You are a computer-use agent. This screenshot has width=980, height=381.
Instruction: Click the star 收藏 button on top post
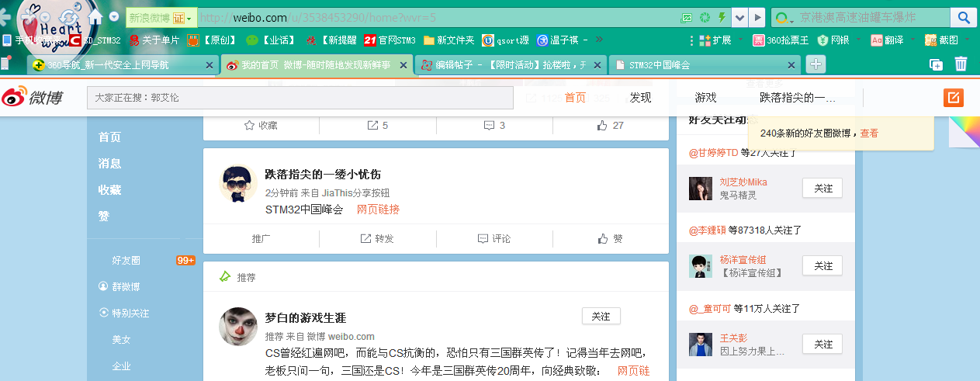pos(261,125)
